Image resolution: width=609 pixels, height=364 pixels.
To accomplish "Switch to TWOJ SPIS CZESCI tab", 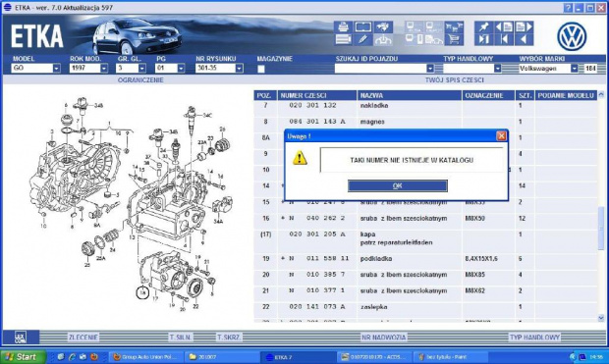I will point(455,79).
